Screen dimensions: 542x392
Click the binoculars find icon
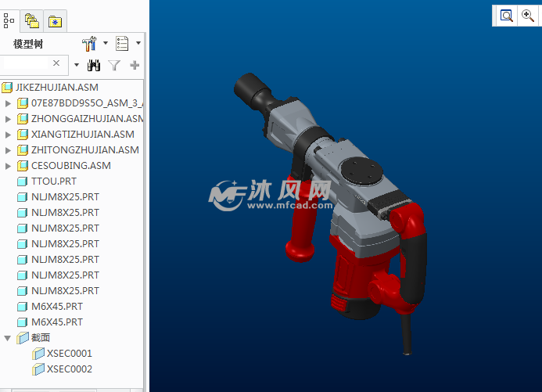pyautogui.click(x=94, y=65)
